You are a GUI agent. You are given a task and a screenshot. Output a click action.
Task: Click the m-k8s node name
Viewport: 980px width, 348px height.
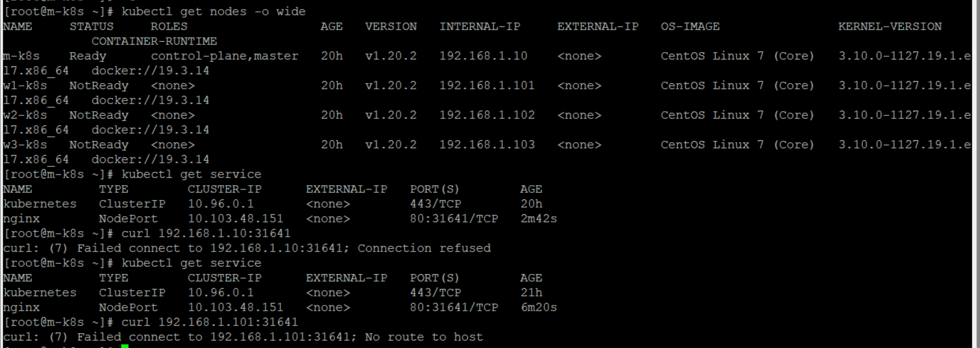(x=21, y=56)
